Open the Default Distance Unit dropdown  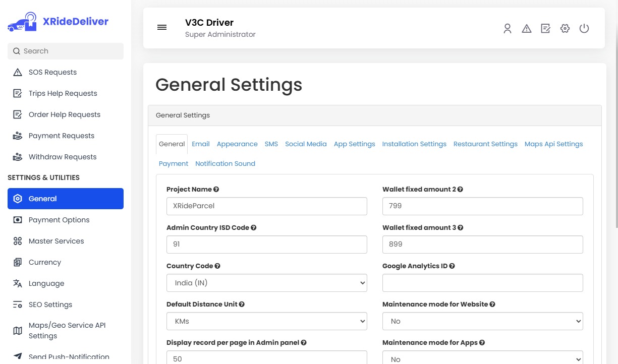(x=266, y=321)
